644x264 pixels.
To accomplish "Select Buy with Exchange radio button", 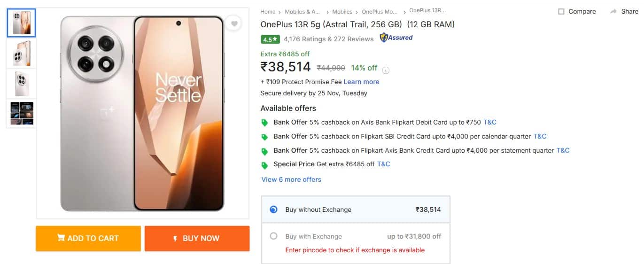I will pyautogui.click(x=274, y=236).
